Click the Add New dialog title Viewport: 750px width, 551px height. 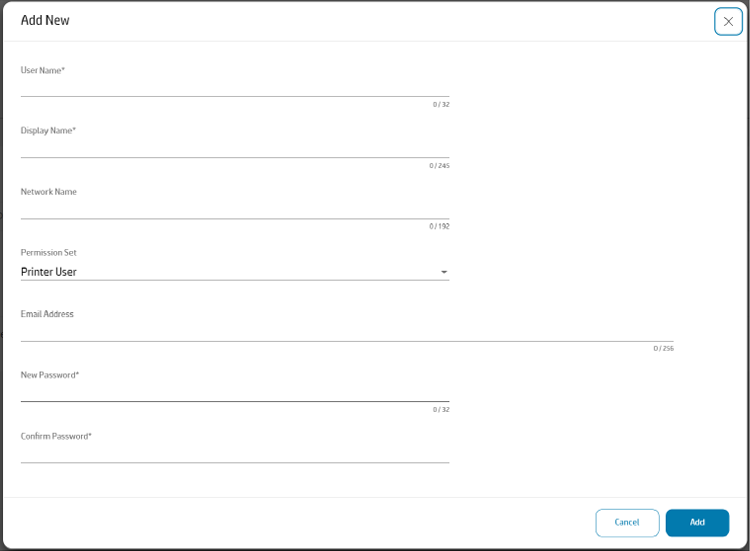[45, 21]
